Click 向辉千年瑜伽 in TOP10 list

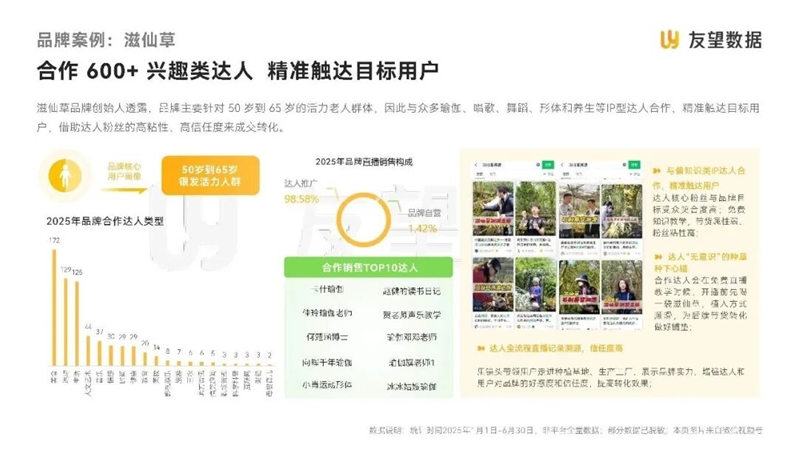pyautogui.click(x=327, y=362)
